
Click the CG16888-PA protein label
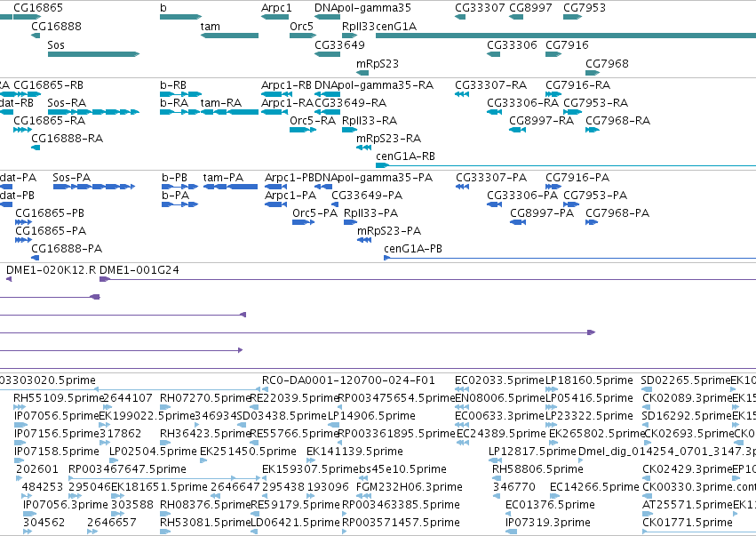click(67, 249)
